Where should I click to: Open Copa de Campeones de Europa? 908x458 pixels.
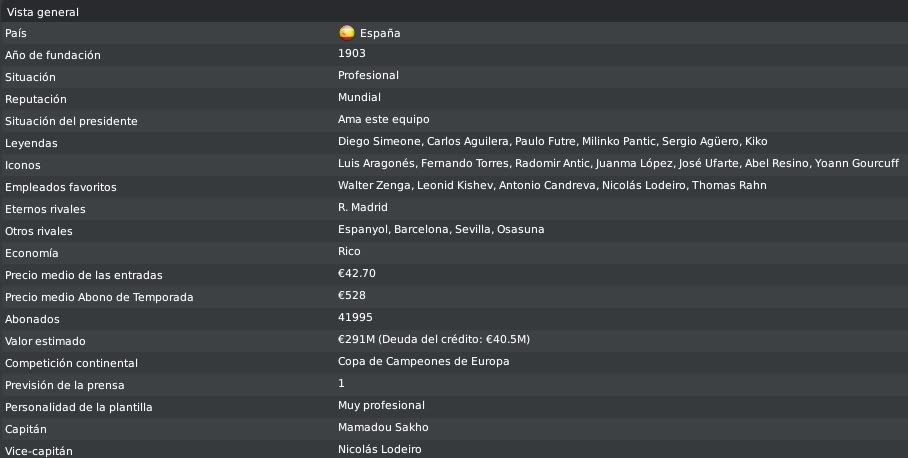click(x=423, y=361)
